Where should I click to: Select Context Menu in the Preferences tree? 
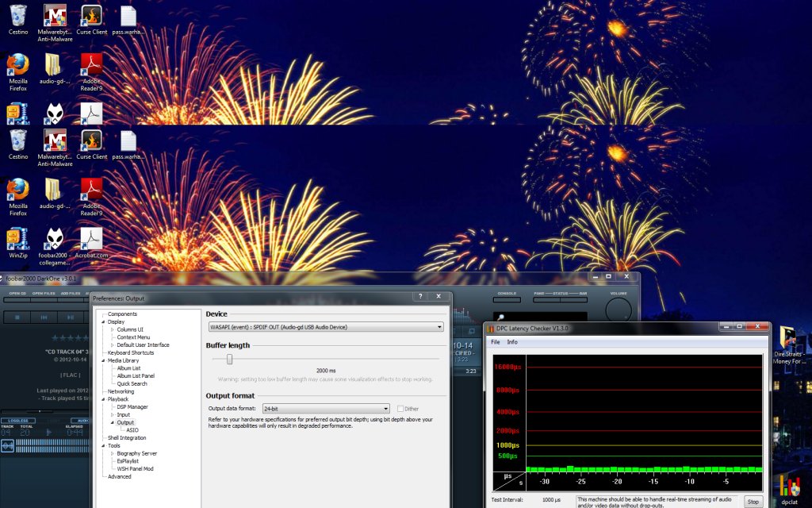click(133, 337)
